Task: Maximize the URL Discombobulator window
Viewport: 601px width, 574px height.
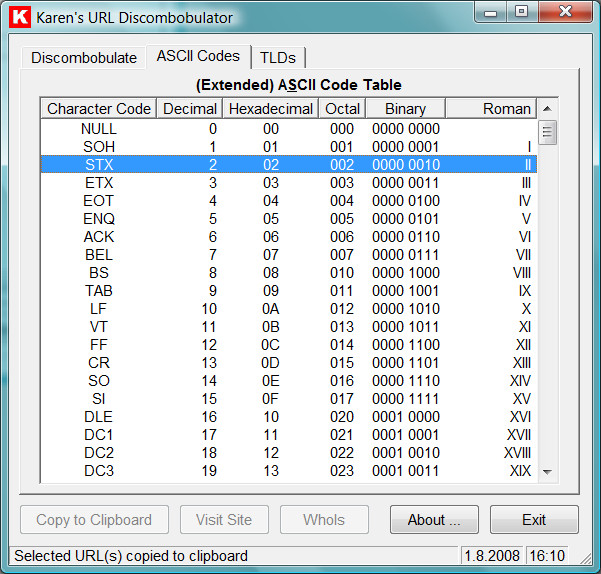Action: point(521,12)
